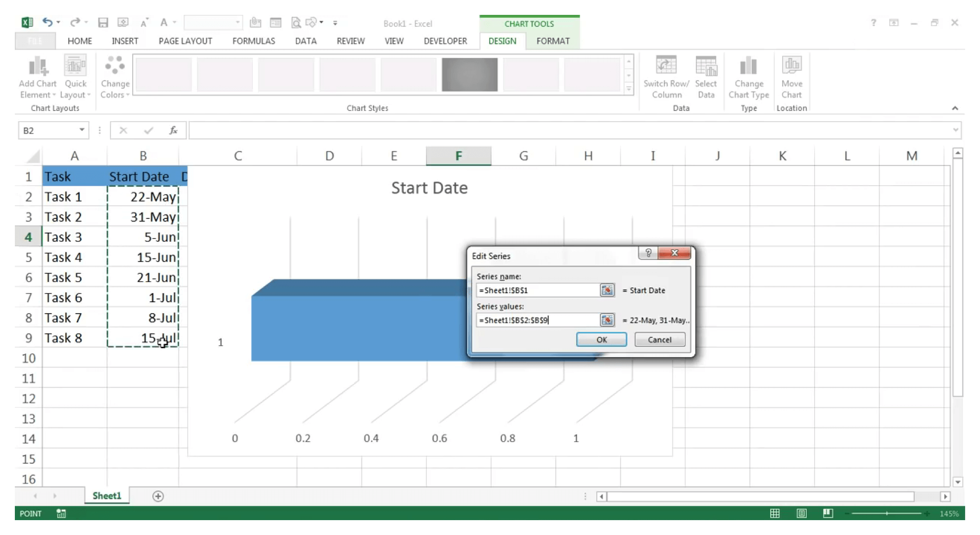Click the selected dark Chart Style swatch
The height and width of the screenshot is (535, 980).
click(469, 74)
